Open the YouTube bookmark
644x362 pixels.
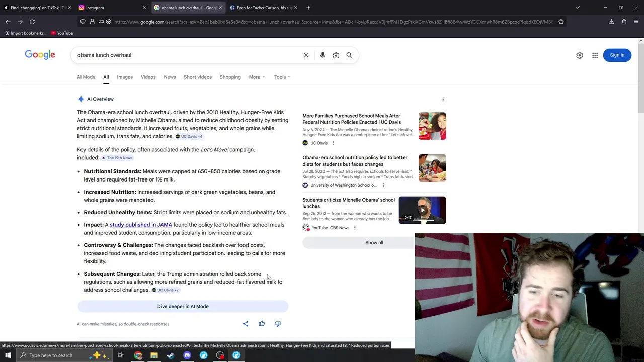[62, 33]
